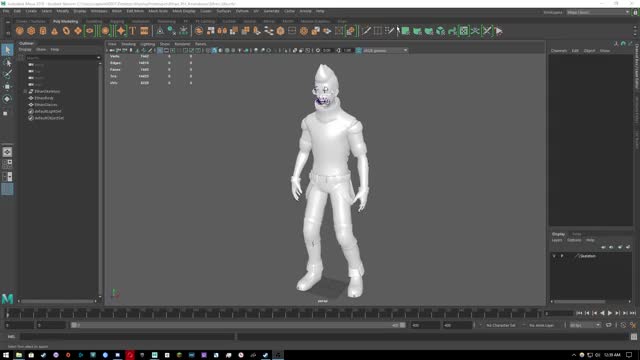Click the EthanBody mesh icon in Outliner
This screenshot has width=640, height=360.
(31, 98)
